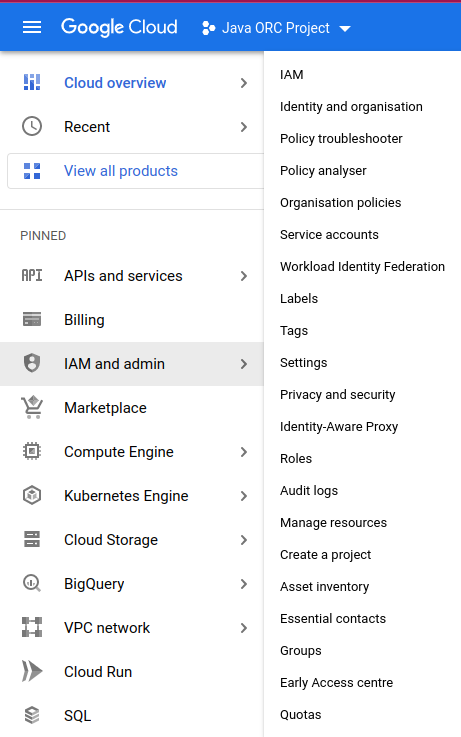The image size is (461, 737).
Task: Click the project hexagon icon beside Java ORC Project
Action: (x=208, y=28)
